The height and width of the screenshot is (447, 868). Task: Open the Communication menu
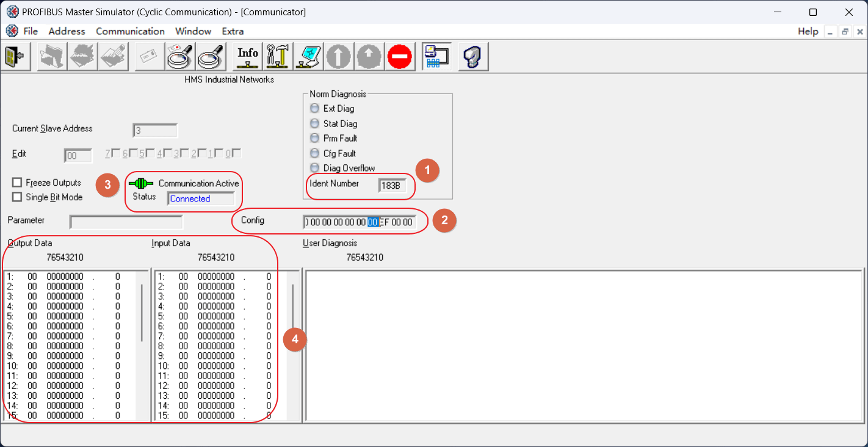(x=130, y=31)
